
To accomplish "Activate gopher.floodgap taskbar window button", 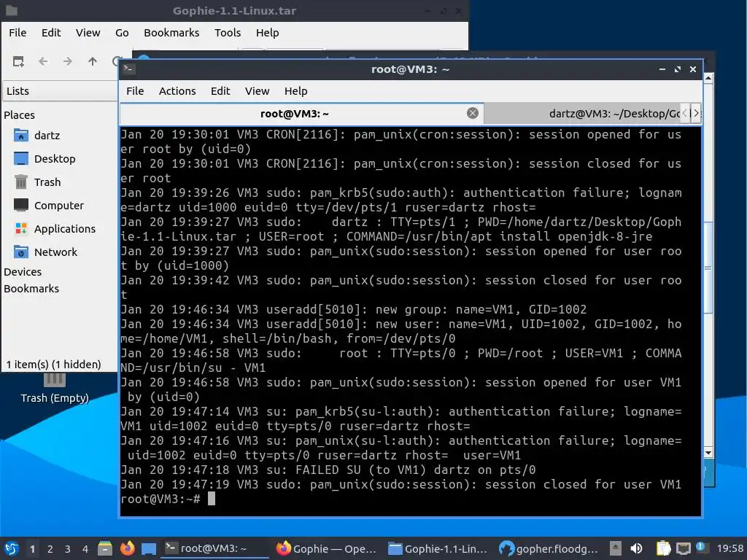I will point(550,548).
